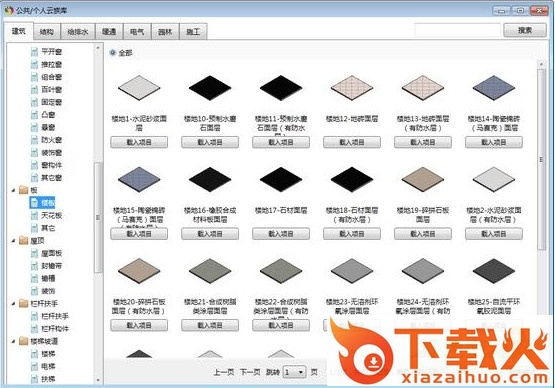555x388 pixels.
Task: Collapse the 屋顶 folder node arrow
Action: click(13, 241)
